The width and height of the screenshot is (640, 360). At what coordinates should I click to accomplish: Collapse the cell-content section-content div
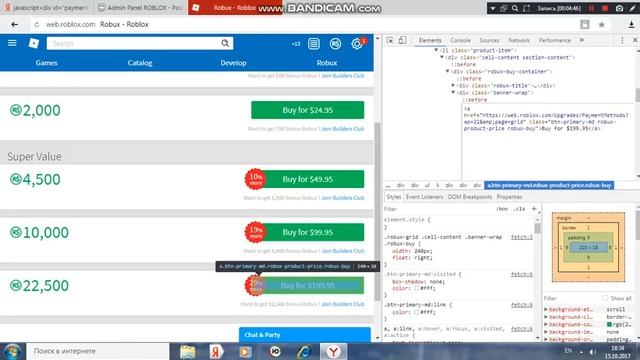click(x=442, y=58)
